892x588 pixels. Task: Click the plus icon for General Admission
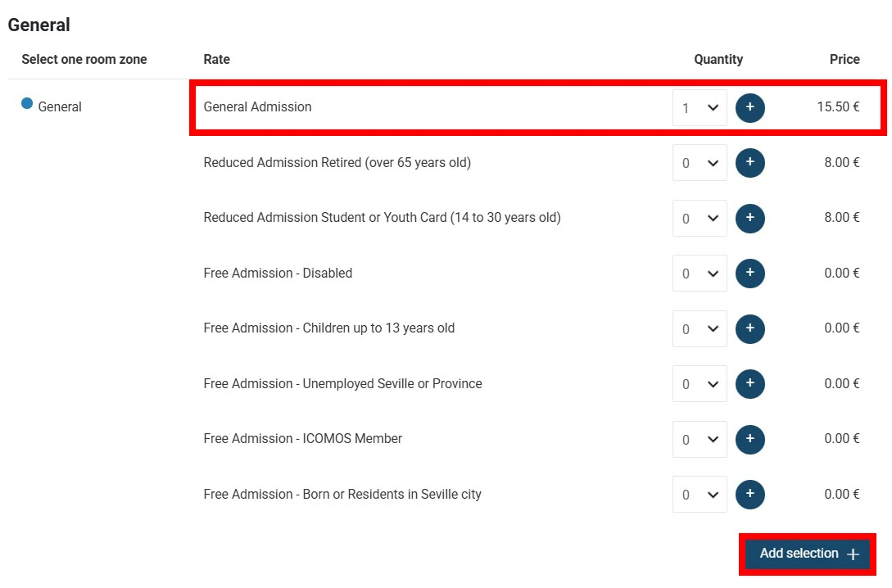[749, 107]
